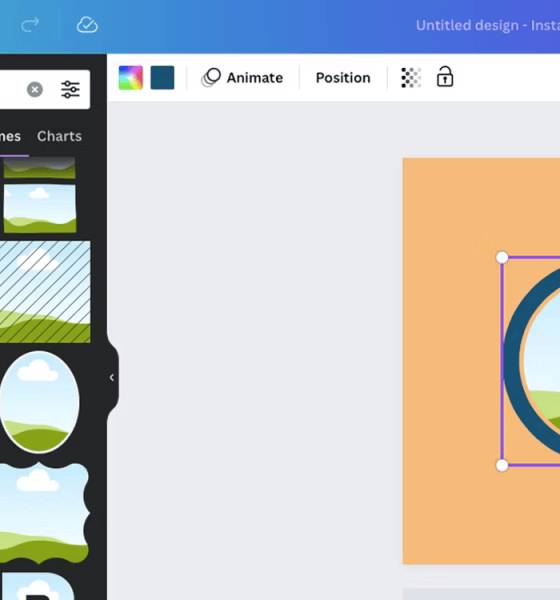Click the bottom-left resize handle of frame
Screen dimensions: 560x600
[502, 465]
